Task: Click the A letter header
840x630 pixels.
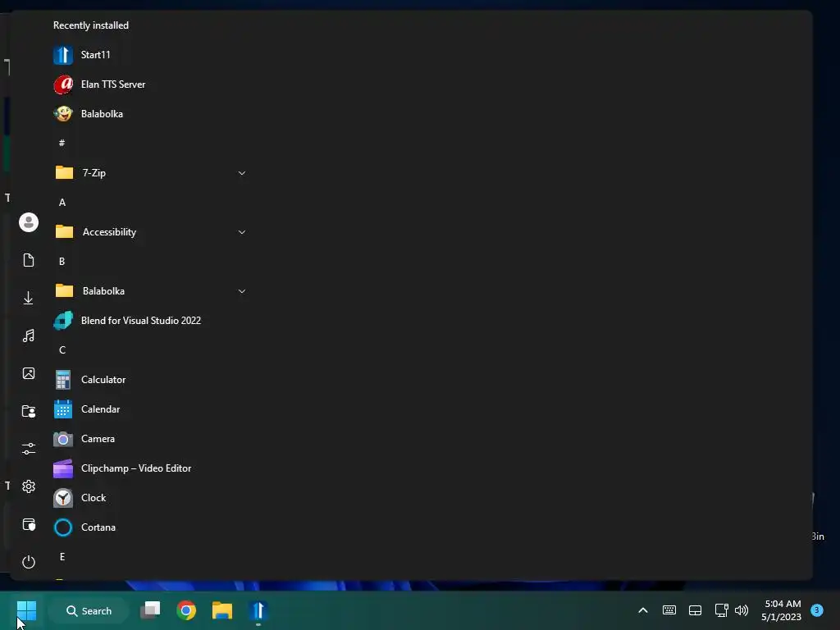Action: (62, 203)
